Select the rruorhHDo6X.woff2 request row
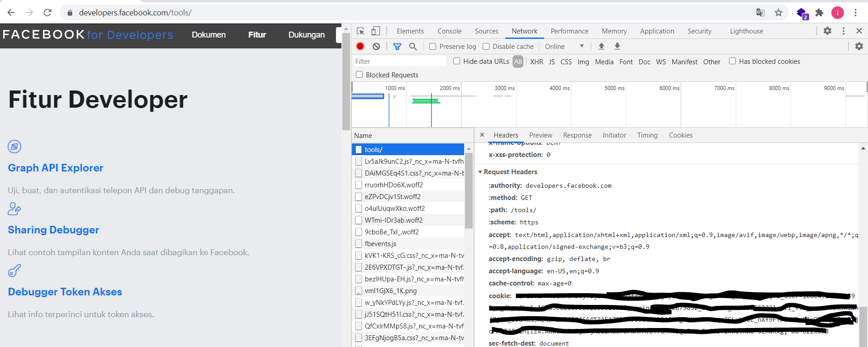This screenshot has width=868, height=347. click(408, 185)
